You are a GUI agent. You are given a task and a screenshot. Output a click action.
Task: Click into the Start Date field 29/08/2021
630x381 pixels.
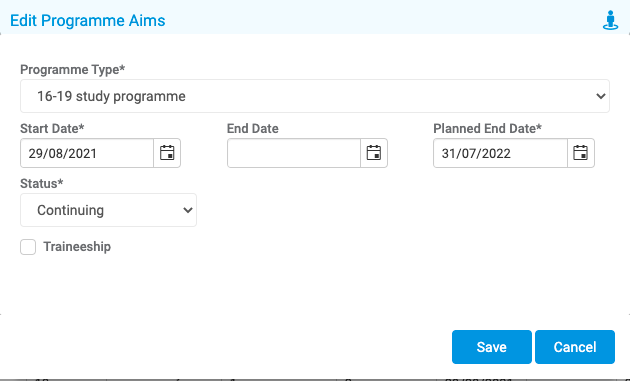tap(87, 153)
